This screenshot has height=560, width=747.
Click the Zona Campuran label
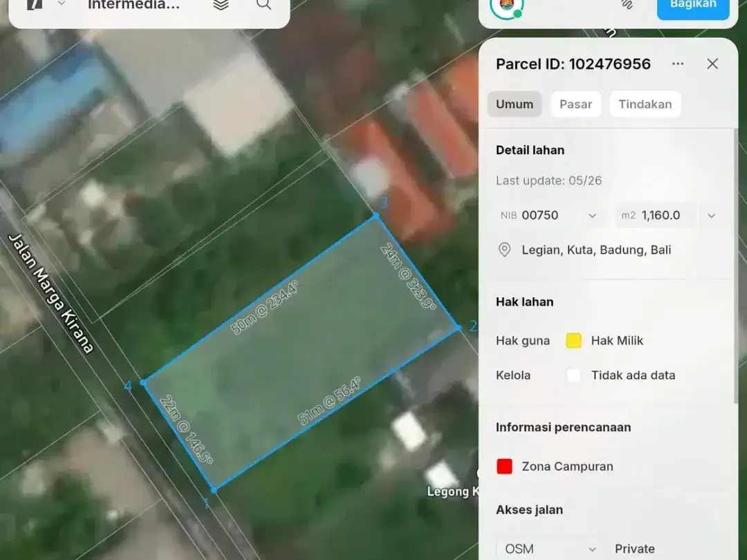(x=567, y=466)
